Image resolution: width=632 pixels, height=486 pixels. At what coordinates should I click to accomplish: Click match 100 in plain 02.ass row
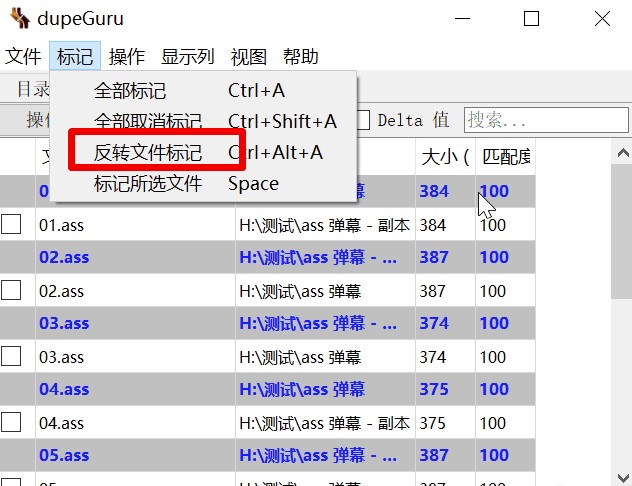pos(493,291)
